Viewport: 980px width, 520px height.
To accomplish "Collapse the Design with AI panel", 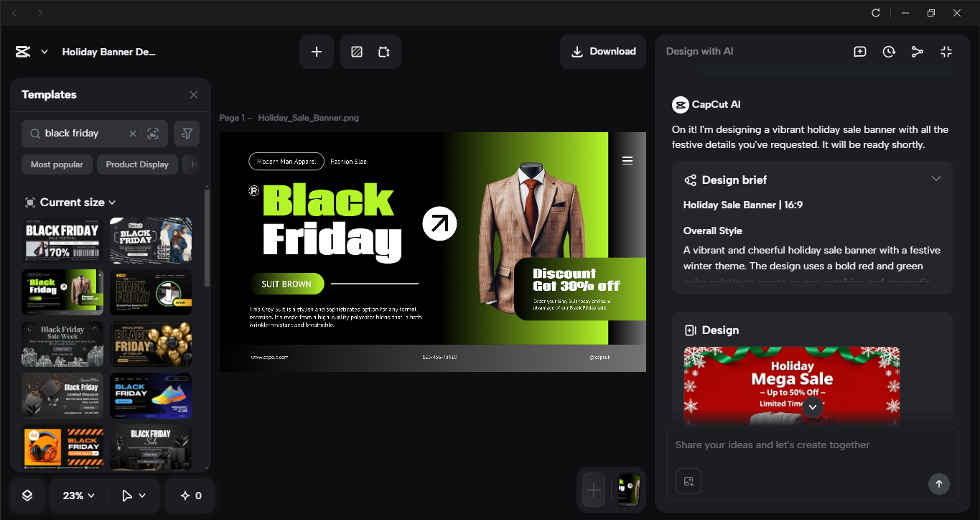I will click(x=946, y=51).
